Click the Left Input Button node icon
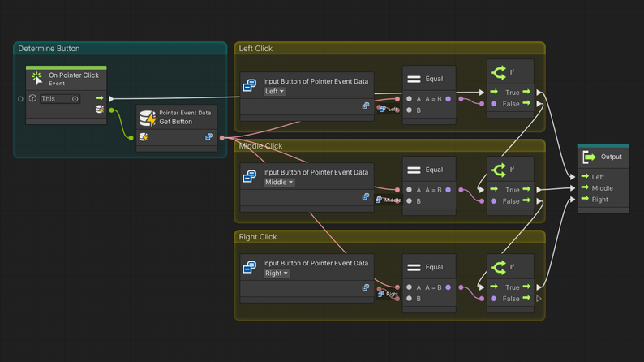The image size is (644, 362). pyautogui.click(x=249, y=85)
